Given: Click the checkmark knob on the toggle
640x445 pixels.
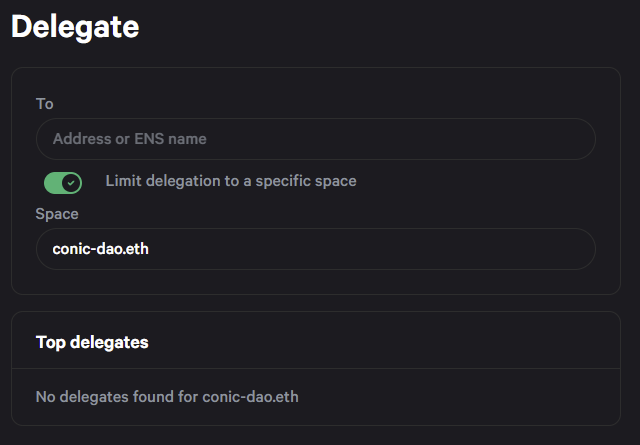Looking at the screenshot, I should [71, 182].
